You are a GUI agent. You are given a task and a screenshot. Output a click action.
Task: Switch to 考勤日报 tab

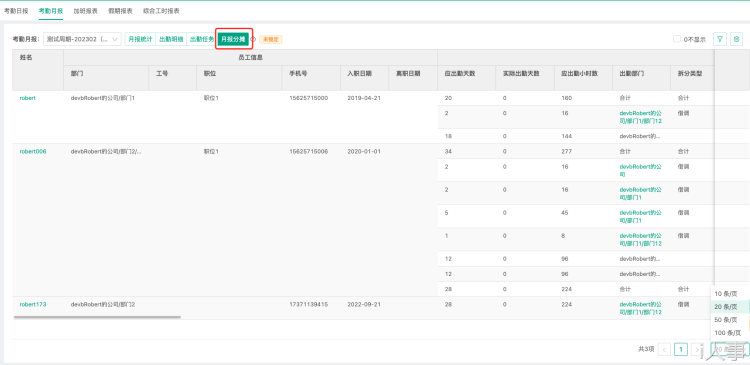(x=16, y=11)
